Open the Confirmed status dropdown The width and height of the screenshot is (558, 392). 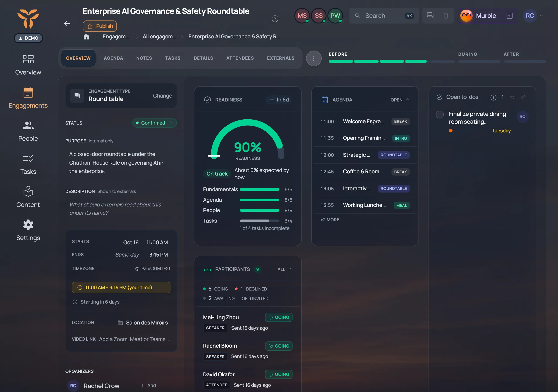[154, 123]
